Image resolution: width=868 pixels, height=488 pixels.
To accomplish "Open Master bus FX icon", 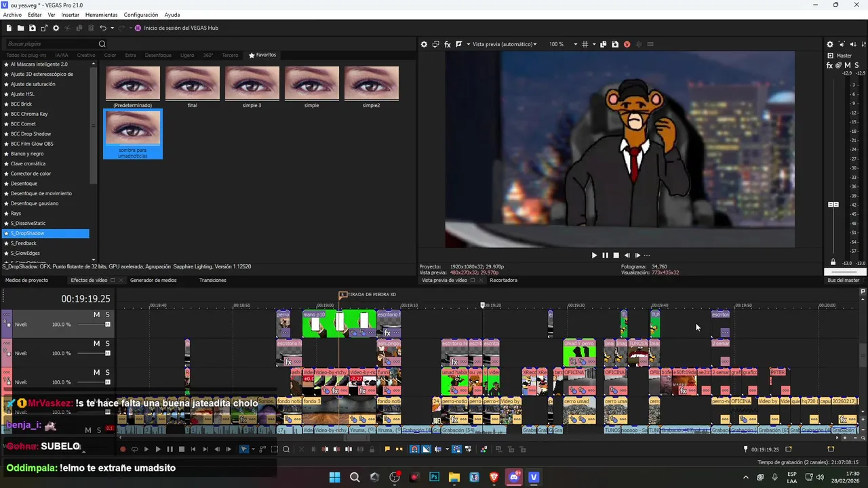I will [830, 65].
